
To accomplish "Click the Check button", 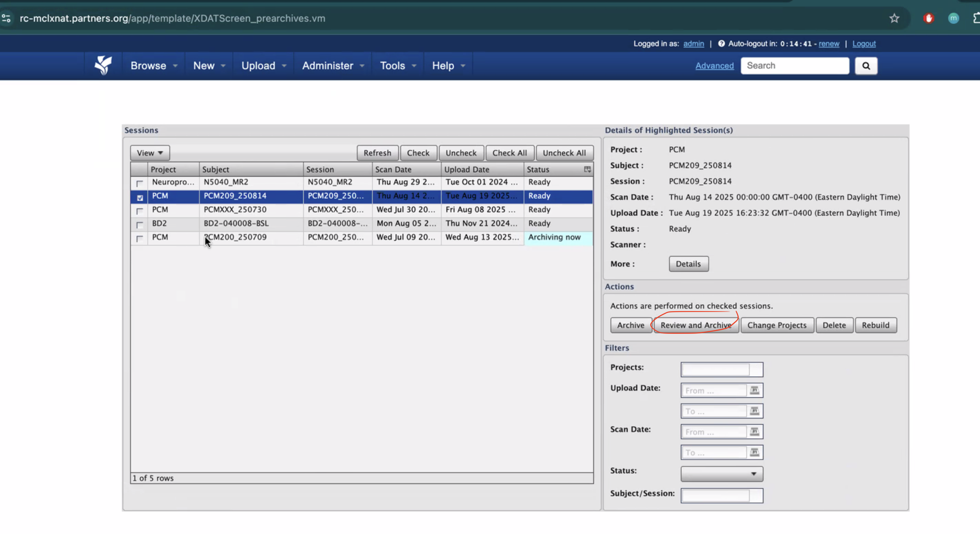I will [x=418, y=153].
